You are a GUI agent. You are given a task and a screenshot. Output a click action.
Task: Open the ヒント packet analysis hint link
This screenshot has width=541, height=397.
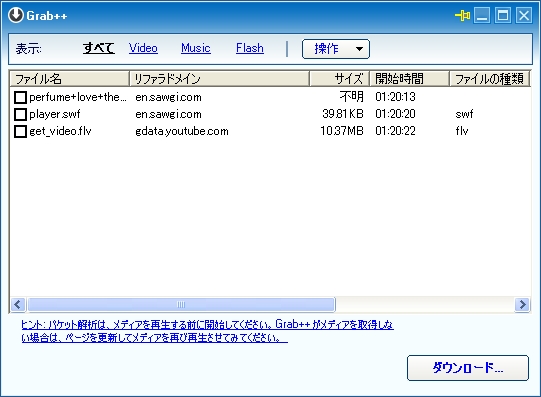pyautogui.click(x=207, y=331)
